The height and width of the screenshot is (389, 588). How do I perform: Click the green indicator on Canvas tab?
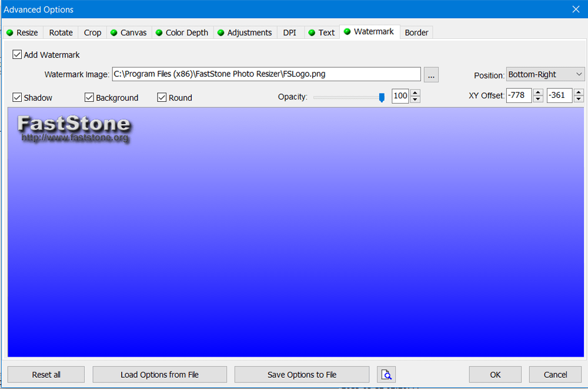[114, 33]
